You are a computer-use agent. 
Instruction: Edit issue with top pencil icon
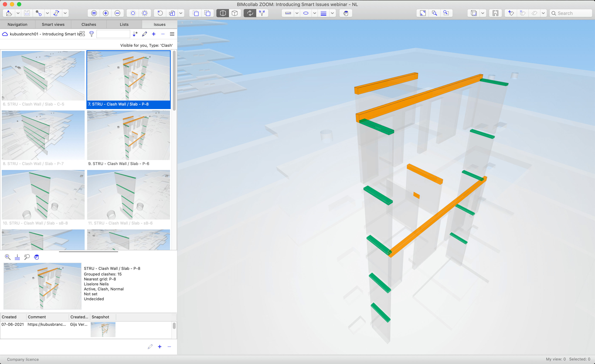(144, 34)
